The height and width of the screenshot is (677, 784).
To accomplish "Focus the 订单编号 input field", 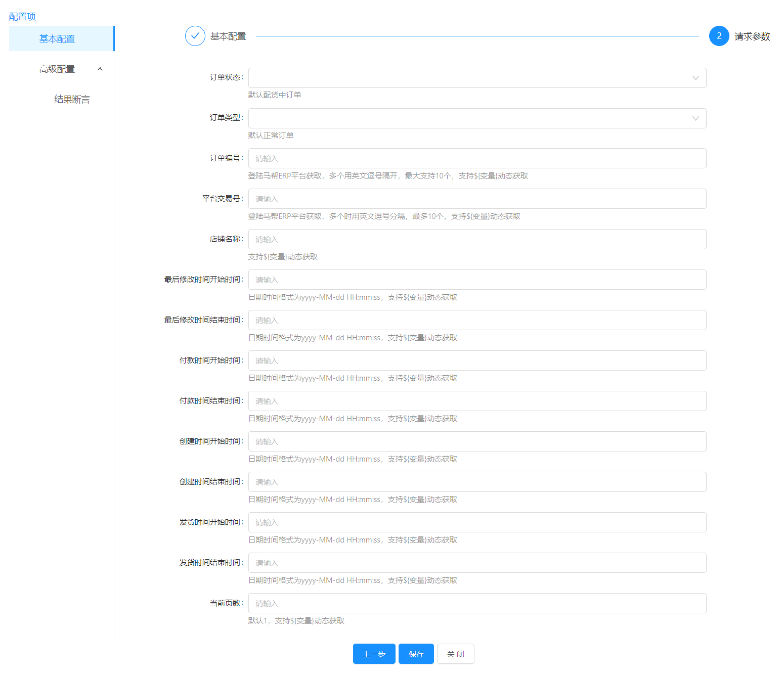I will (476, 158).
